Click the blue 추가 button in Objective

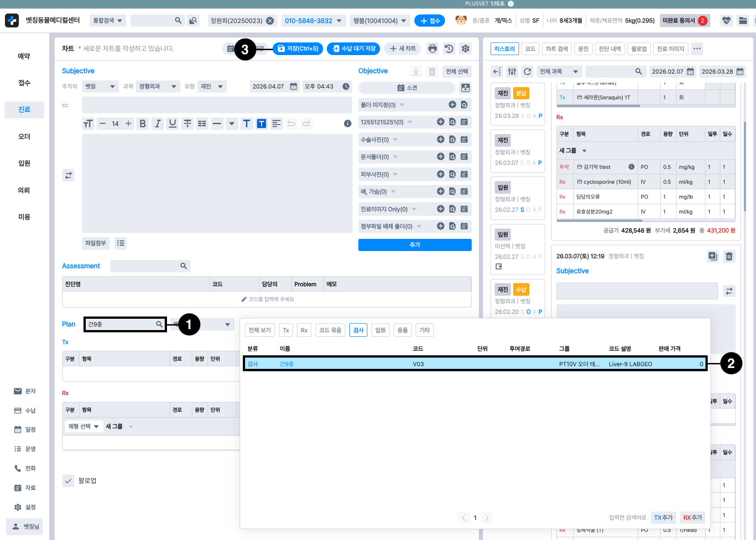click(x=415, y=245)
